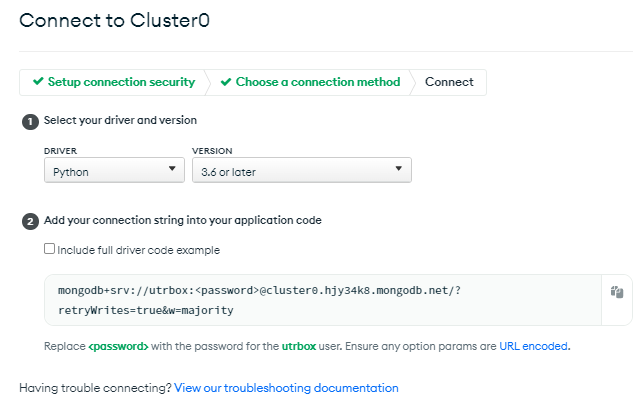Click the green <password> placeholder text

(118, 347)
